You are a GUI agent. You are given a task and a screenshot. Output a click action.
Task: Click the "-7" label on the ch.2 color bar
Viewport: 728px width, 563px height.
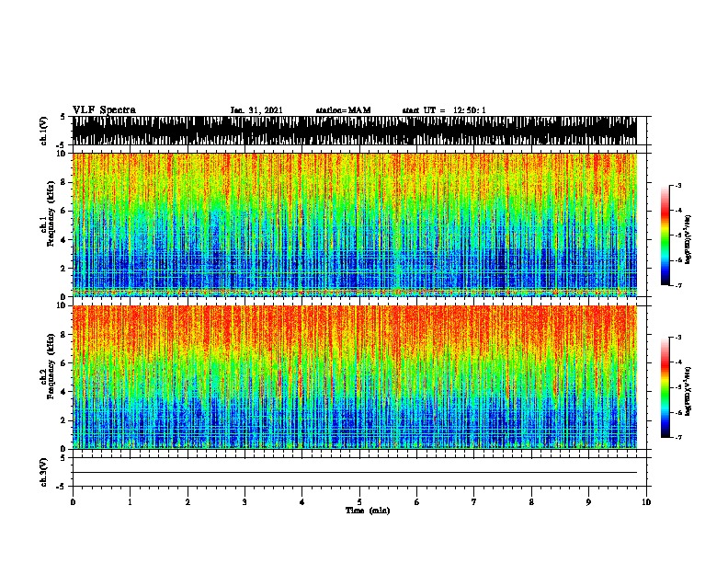tap(677, 438)
